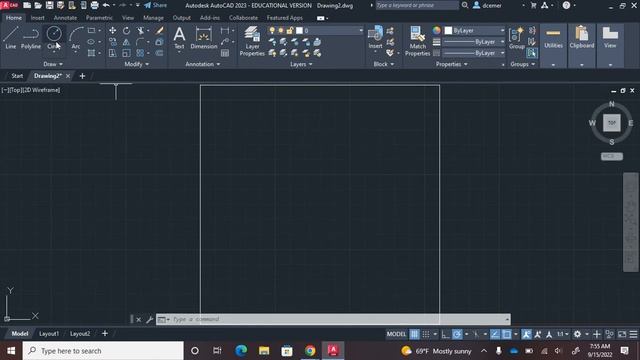Viewport: 640px width, 360px height.
Task: Switch to the Start file tab
Action: point(17,76)
